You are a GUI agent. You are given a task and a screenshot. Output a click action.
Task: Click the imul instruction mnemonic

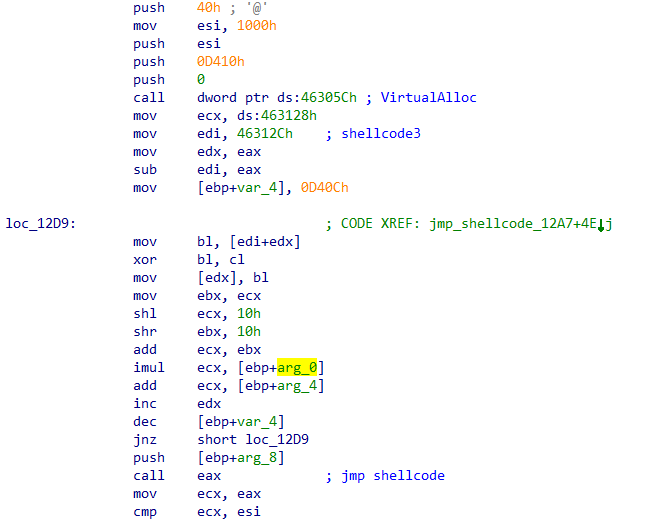tap(148, 367)
